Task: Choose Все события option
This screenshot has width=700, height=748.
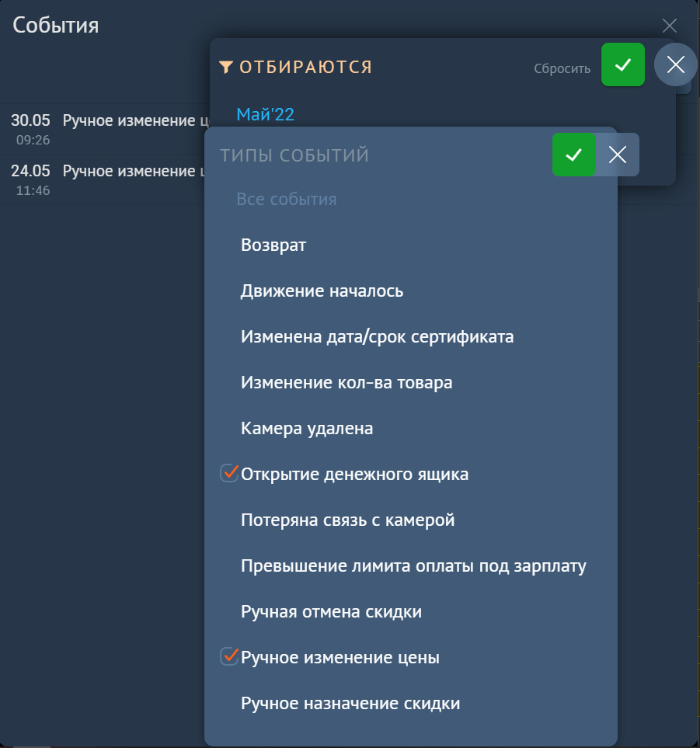Action: click(x=287, y=199)
